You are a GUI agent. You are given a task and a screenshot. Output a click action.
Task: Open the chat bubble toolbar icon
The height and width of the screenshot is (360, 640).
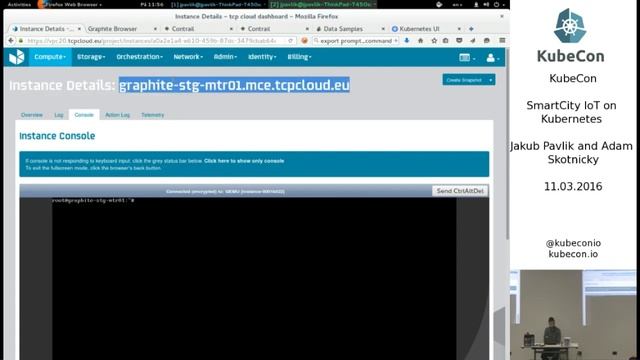pos(487,41)
